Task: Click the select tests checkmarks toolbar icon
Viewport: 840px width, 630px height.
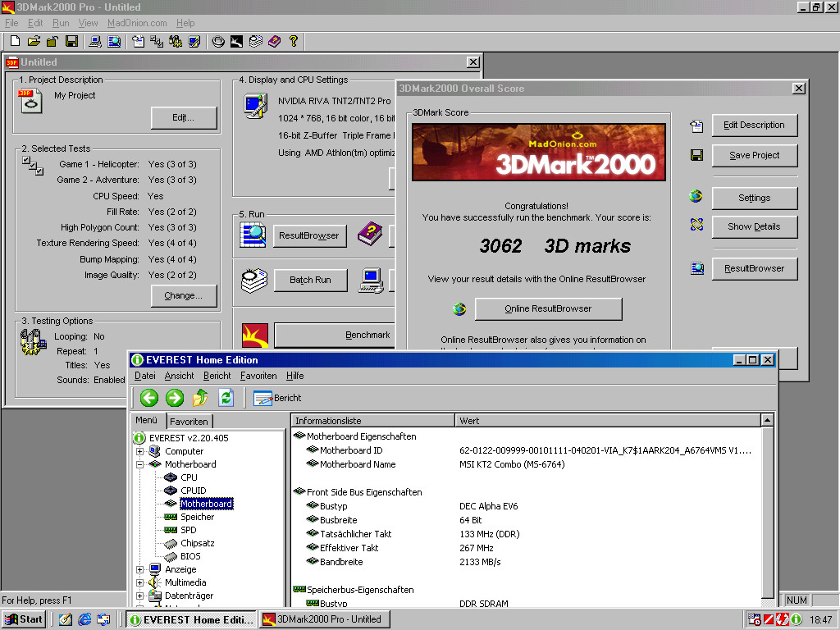Action: click(x=157, y=41)
